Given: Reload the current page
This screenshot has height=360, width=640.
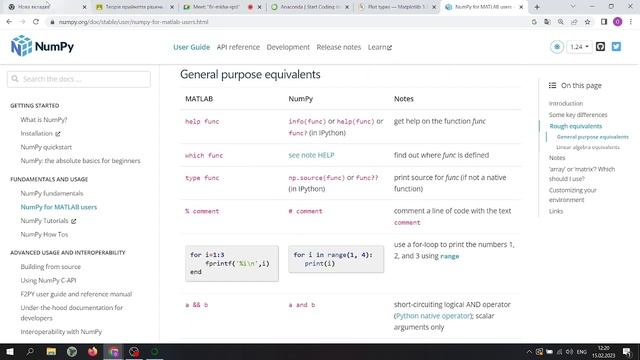Looking at the screenshot, I should tap(36, 22).
